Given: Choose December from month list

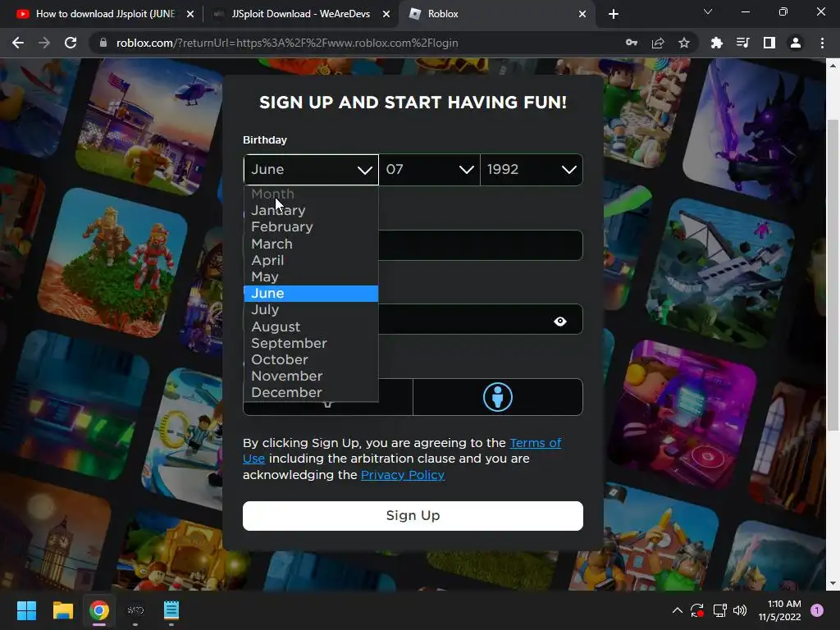Looking at the screenshot, I should [x=311, y=393].
